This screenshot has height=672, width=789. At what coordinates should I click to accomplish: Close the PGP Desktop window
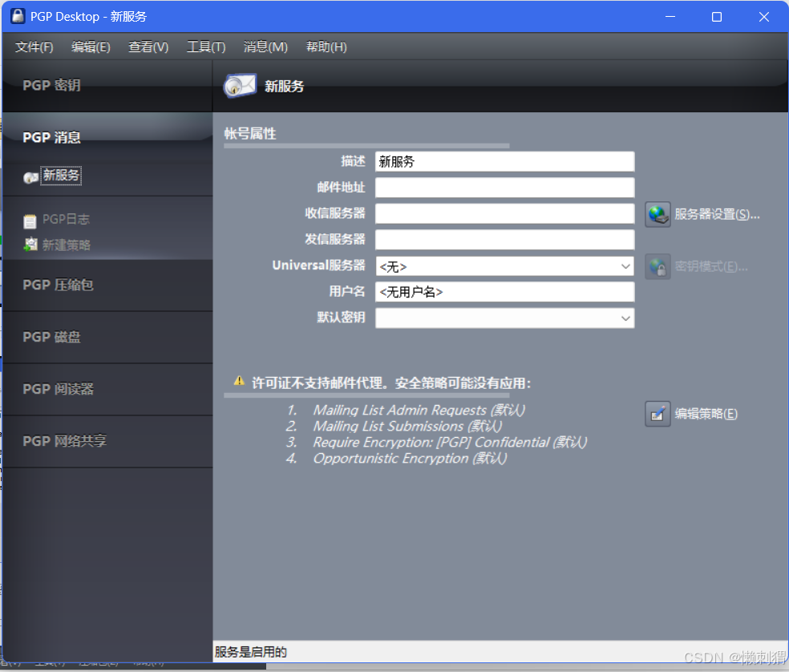click(764, 17)
